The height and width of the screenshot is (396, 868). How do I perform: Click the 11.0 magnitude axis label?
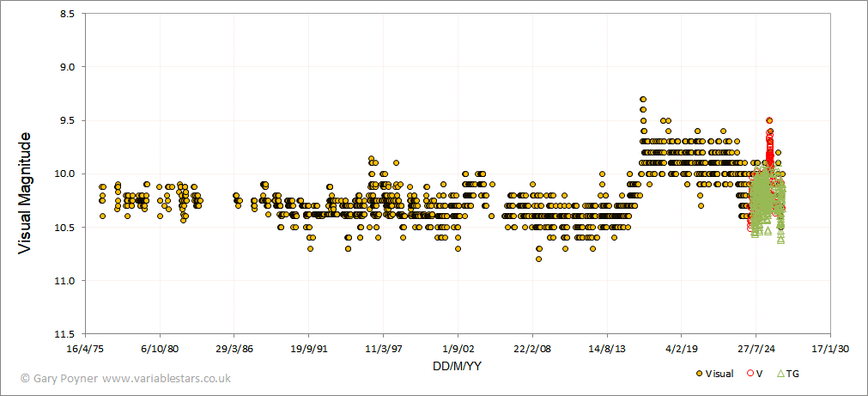(64, 281)
